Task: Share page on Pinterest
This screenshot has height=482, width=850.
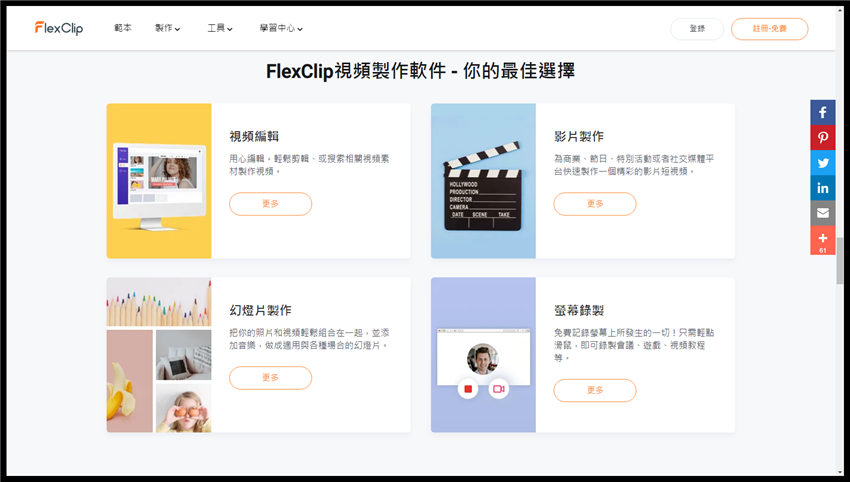Action: (822, 137)
